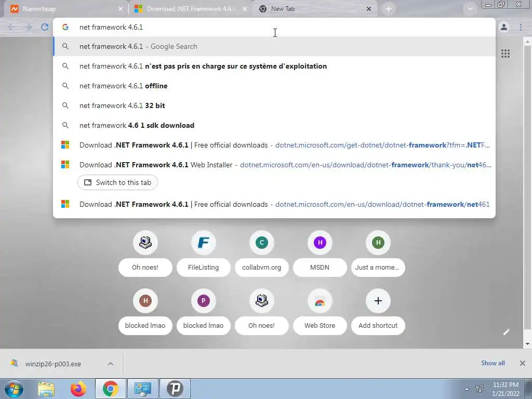Viewport: 532px width, 399px height.
Task: Open the purple P blocked lmao shortcut
Action: pyautogui.click(x=203, y=301)
